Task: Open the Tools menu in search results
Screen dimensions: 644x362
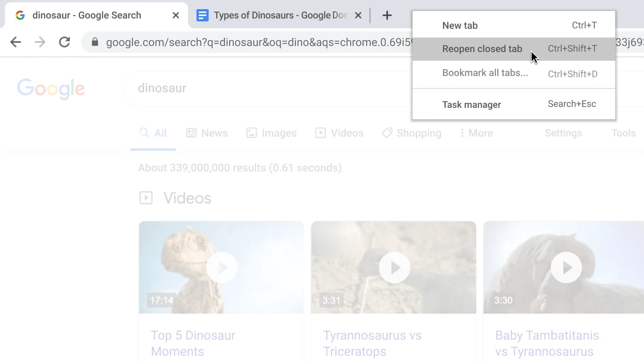Action: 623,133
